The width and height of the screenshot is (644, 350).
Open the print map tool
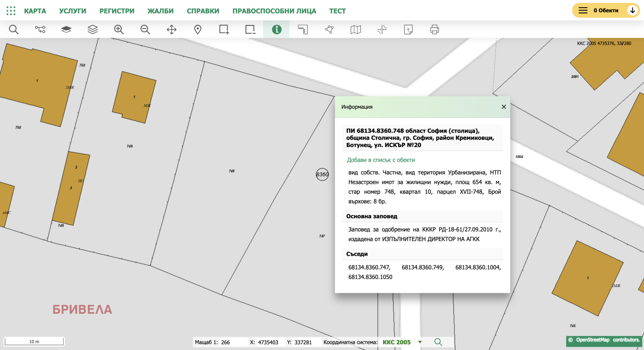434,29
